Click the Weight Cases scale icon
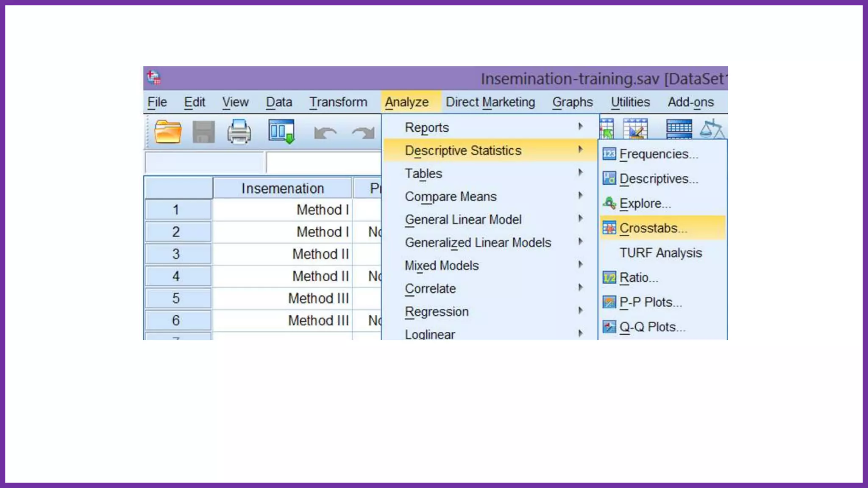This screenshot has height=488, width=868. point(712,129)
